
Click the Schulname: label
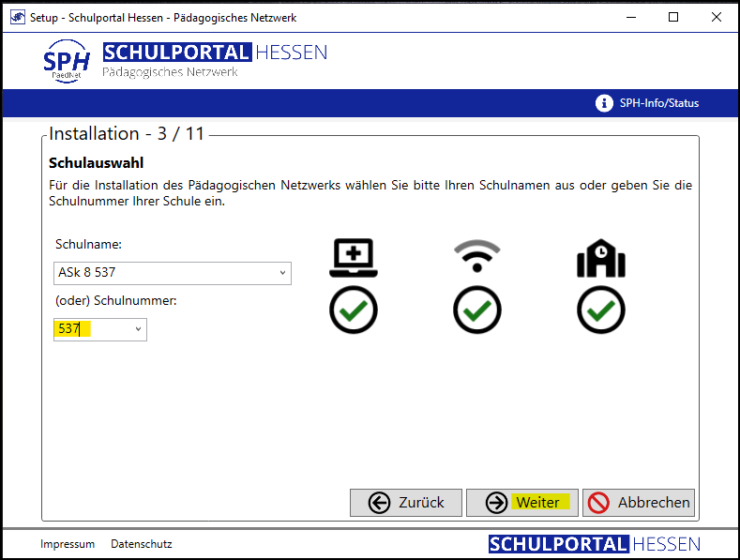pos(88,244)
